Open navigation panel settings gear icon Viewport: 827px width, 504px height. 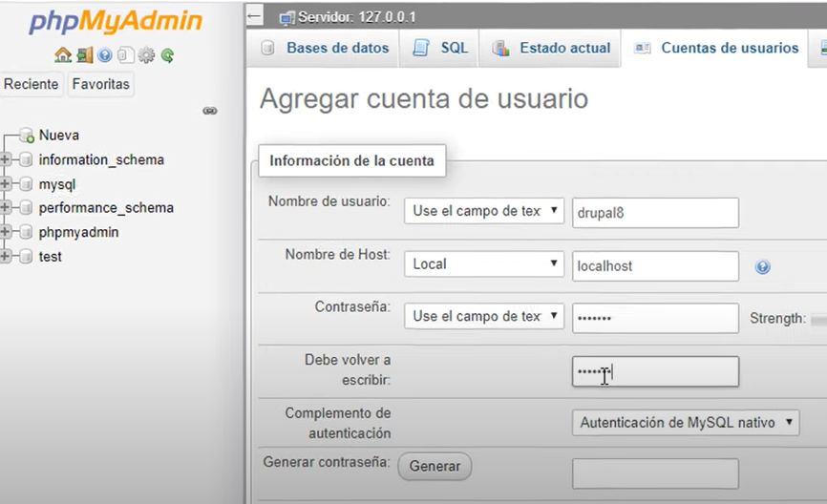[x=147, y=54]
